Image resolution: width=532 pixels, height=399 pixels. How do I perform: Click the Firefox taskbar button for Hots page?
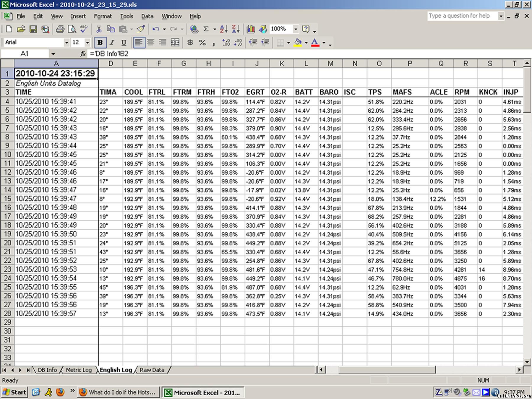pyautogui.click(x=118, y=392)
